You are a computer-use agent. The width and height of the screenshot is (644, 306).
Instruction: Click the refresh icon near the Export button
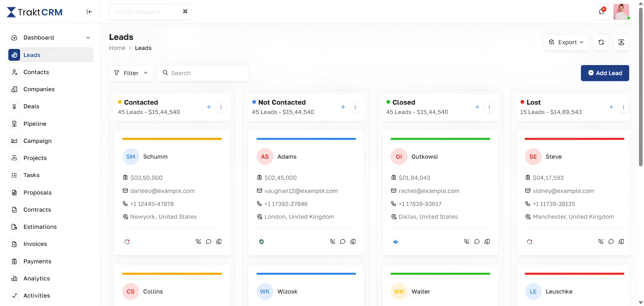point(601,42)
